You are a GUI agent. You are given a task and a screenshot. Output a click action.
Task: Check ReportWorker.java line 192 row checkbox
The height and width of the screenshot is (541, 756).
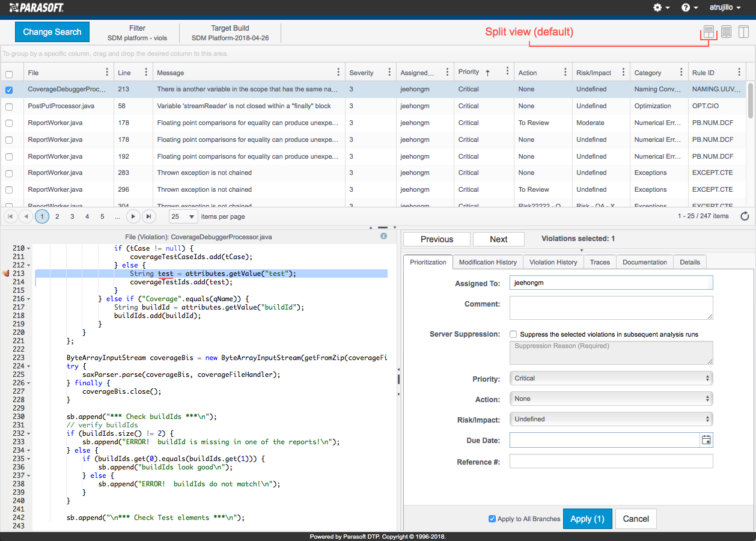point(9,157)
